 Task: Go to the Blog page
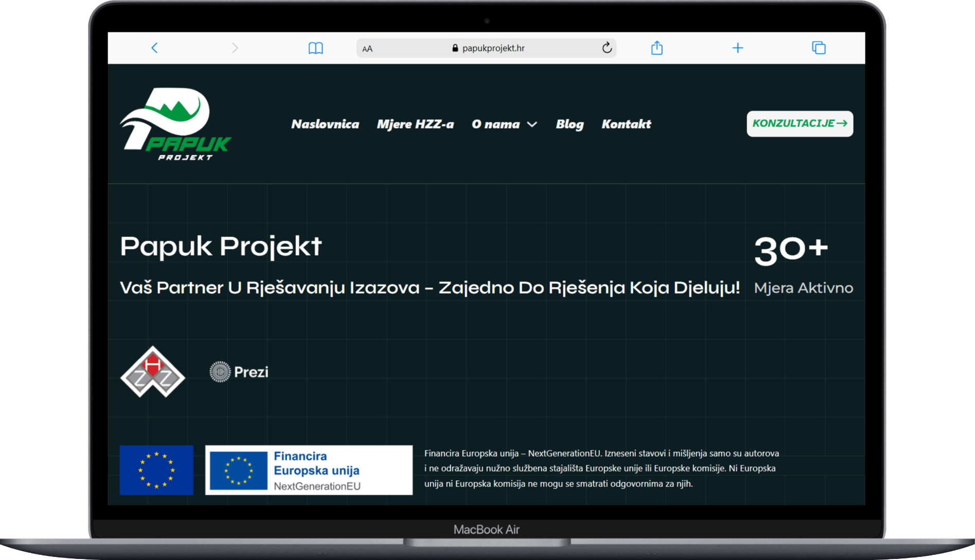point(570,124)
